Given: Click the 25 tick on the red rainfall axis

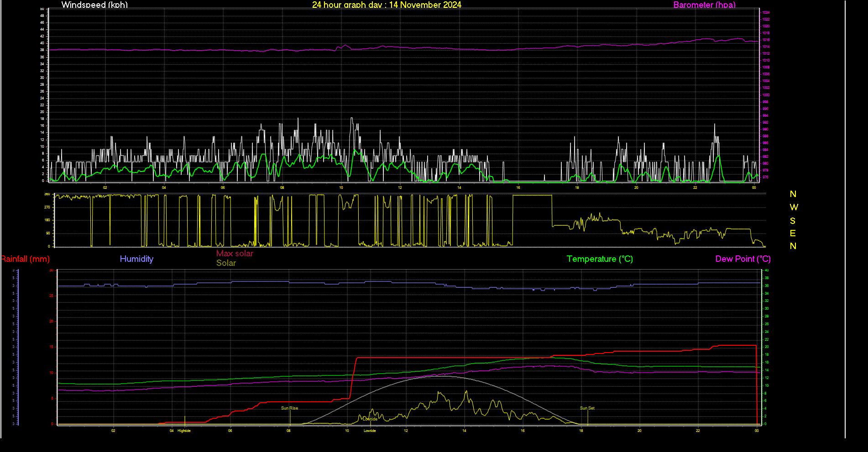Looking at the screenshot, I should [52, 296].
